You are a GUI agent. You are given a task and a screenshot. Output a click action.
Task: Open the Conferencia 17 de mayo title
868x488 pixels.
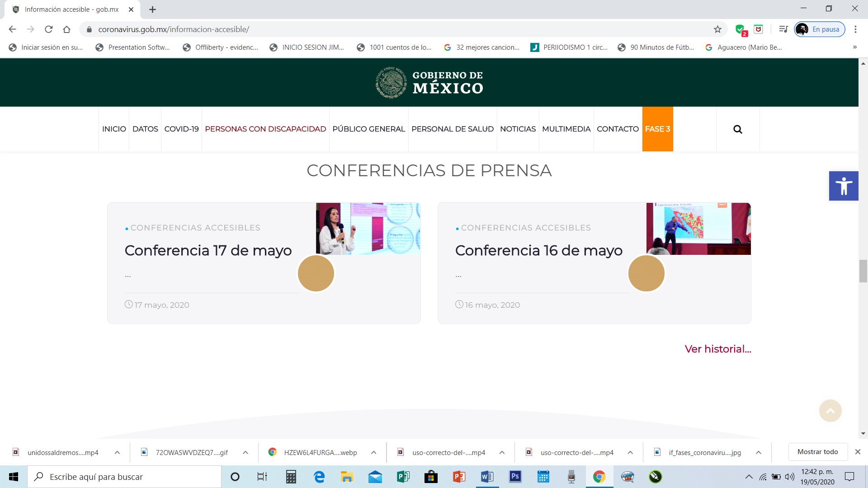click(208, 250)
